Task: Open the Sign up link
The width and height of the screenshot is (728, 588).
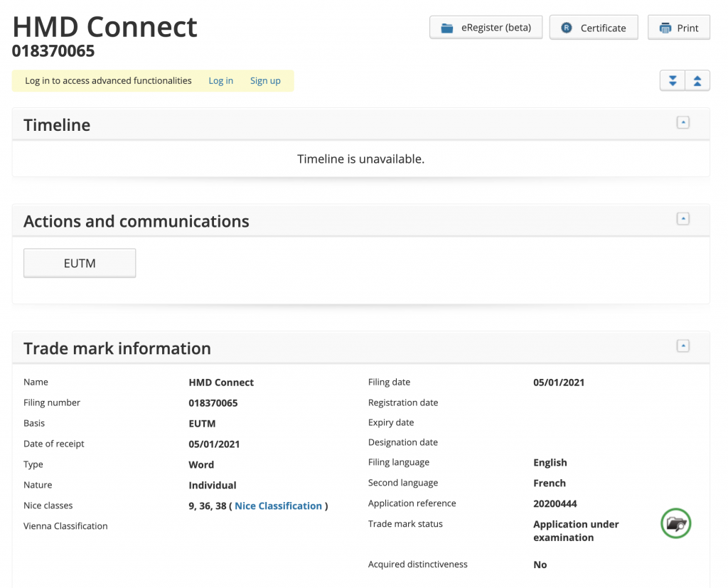Action: pyautogui.click(x=265, y=81)
